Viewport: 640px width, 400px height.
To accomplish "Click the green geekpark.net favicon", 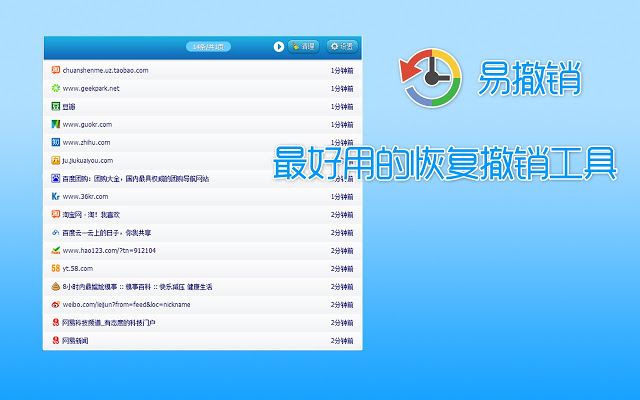I will coord(56,88).
